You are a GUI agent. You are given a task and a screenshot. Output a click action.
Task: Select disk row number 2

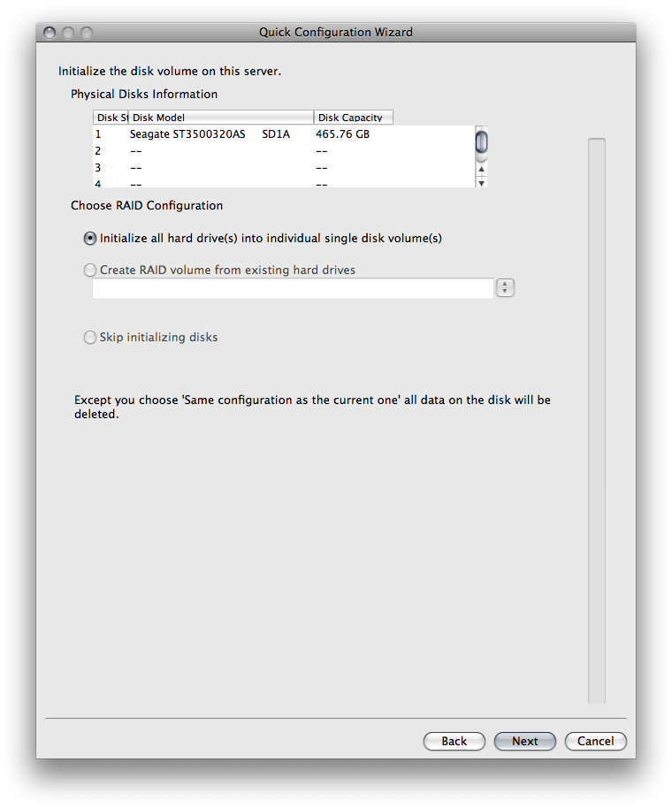(284, 151)
